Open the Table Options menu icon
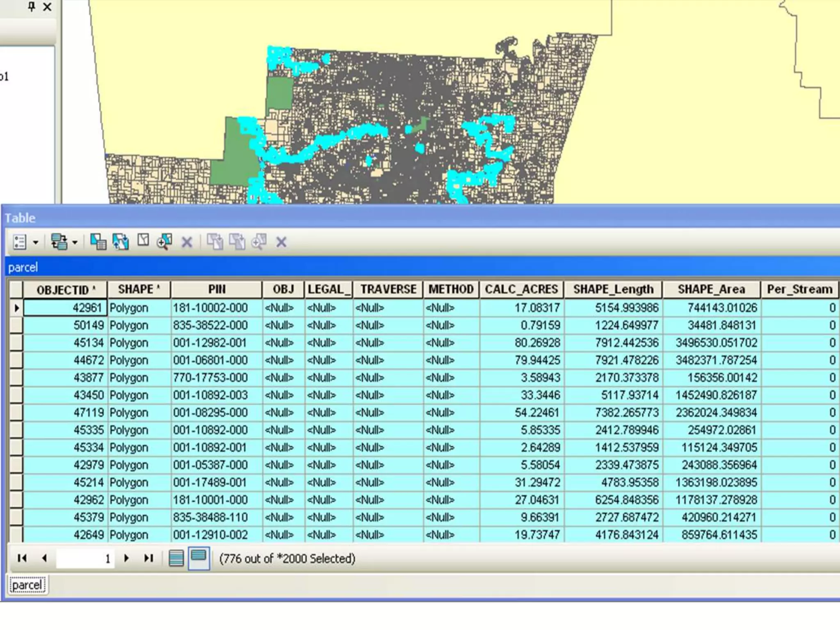This screenshot has width=840, height=630. [19, 242]
